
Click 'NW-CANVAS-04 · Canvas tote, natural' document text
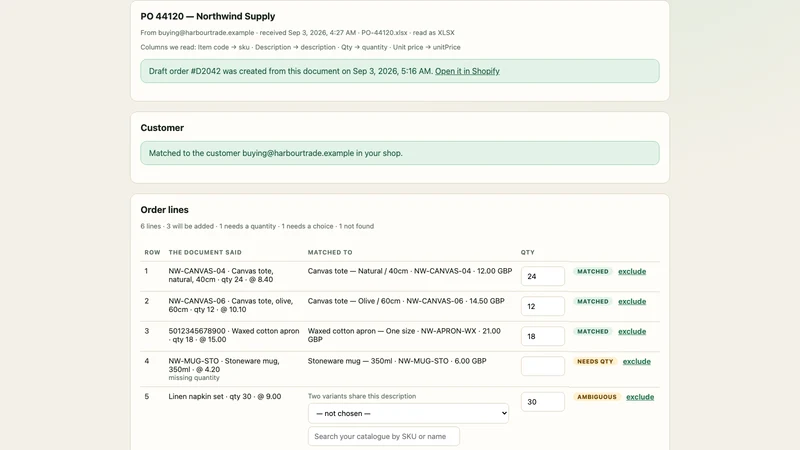[221, 275]
